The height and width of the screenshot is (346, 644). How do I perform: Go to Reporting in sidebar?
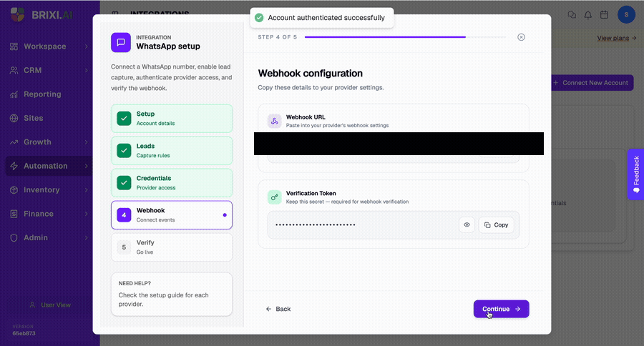pos(42,94)
